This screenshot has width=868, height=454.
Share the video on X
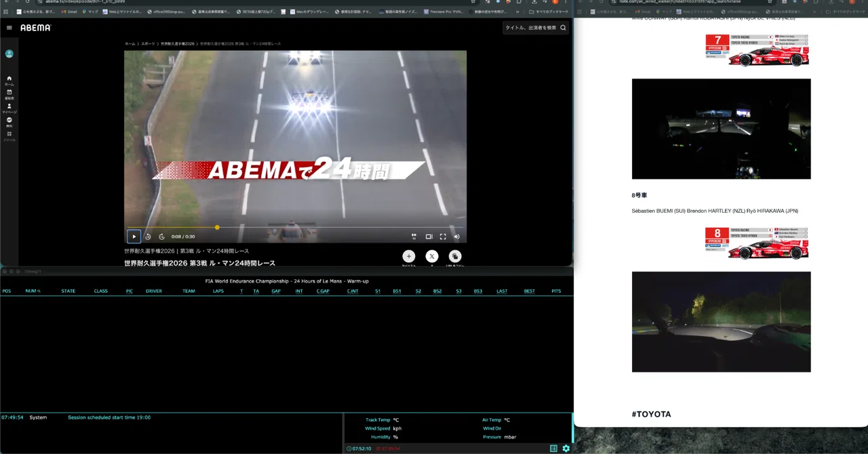pyautogui.click(x=432, y=256)
